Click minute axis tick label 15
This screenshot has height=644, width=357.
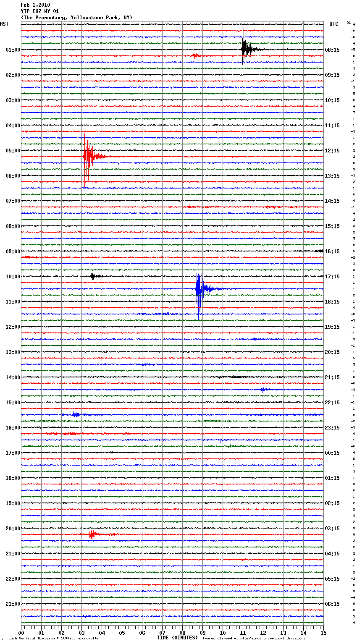323,633
